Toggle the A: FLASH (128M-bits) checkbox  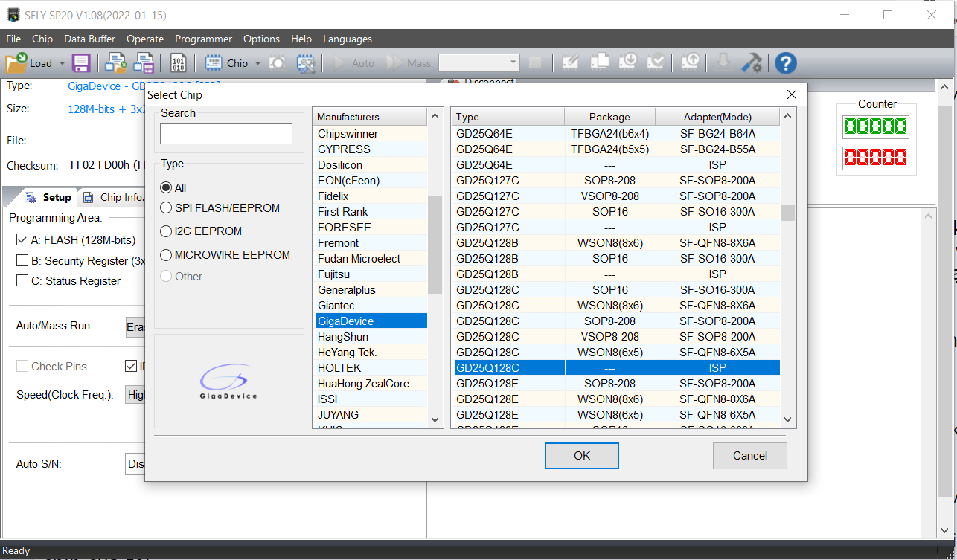[x=22, y=240]
